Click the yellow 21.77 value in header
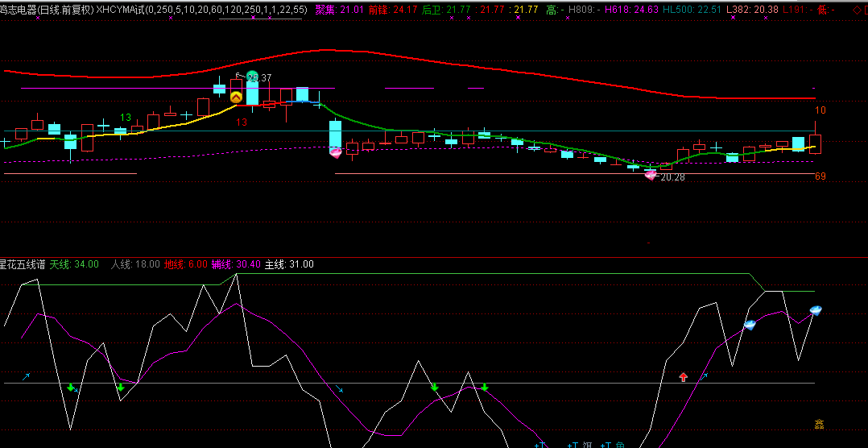Image resolution: width=868 pixels, height=448 pixels. (525, 10)
